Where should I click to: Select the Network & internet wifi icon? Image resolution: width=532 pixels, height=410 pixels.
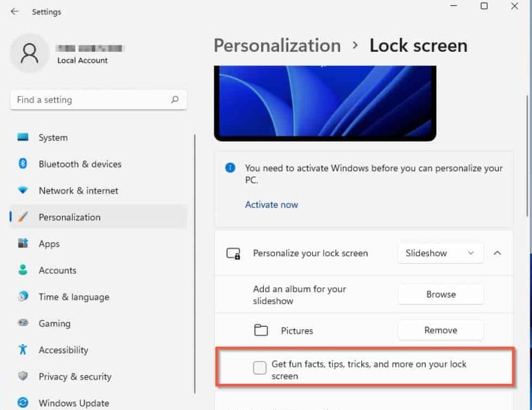pos(23,191)
